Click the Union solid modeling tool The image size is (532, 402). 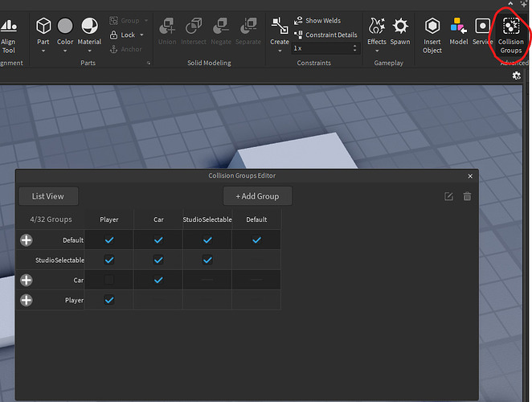pos(167,31)
